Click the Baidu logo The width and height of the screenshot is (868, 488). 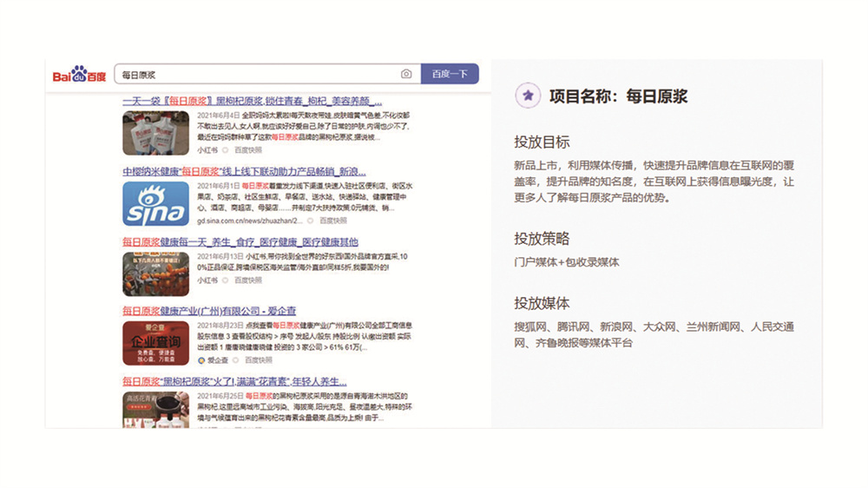pos(79,76)
